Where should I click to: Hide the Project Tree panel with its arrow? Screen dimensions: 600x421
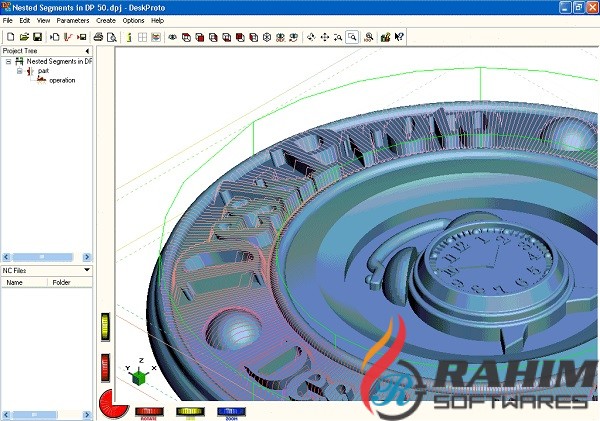[87, 51]
